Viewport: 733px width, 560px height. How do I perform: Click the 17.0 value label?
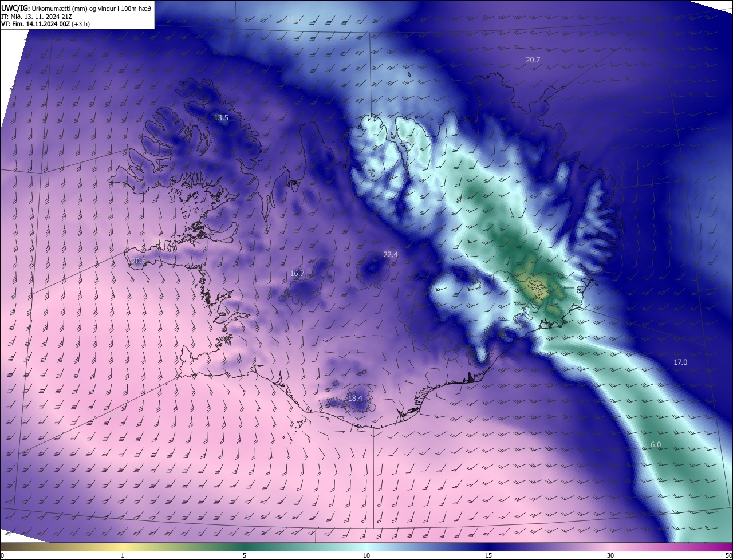[680, 362]
